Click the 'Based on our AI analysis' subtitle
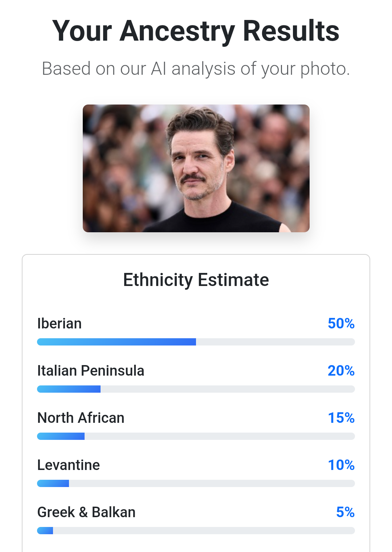 coord(196,69)
